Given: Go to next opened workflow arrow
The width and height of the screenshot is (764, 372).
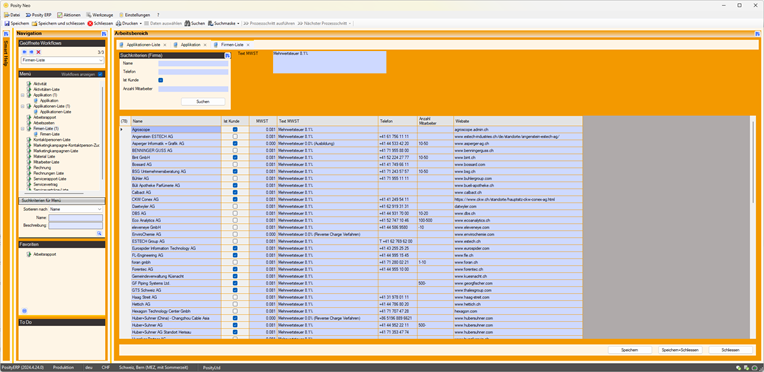Looking at the screenshot, I should coord(32,52).
